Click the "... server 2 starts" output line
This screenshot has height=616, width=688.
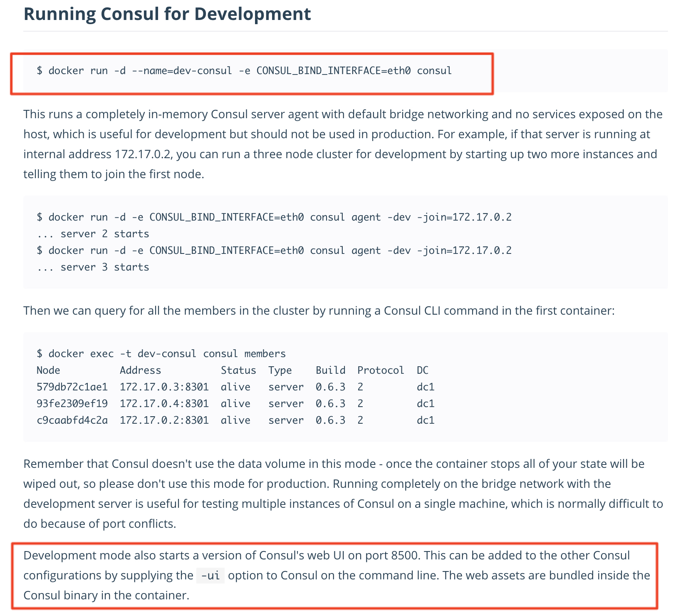coord(93,234)
